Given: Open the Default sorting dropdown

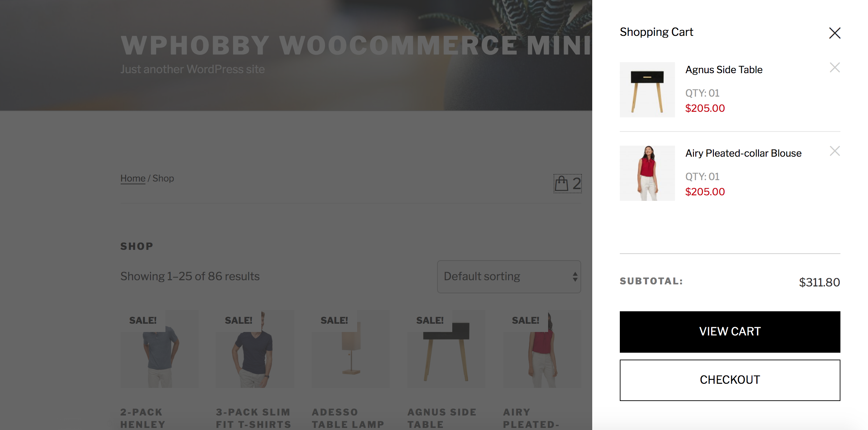Looking at the screenshot, I should tap(509, 277).
